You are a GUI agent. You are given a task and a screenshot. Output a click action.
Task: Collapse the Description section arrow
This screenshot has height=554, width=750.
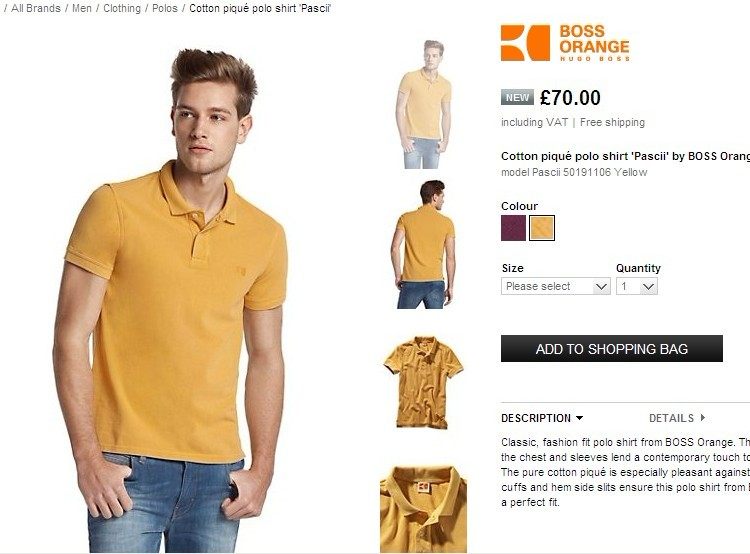[x=580, y=418]
